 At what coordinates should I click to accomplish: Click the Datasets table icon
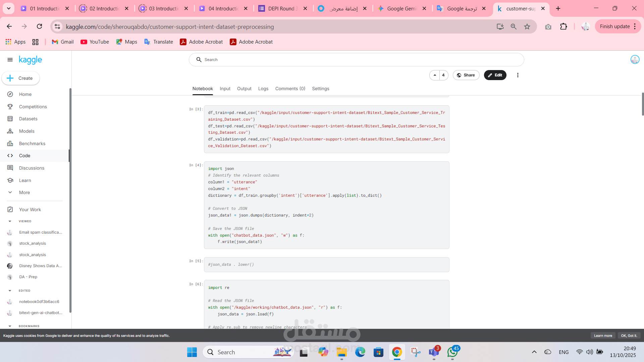point(10,119)
